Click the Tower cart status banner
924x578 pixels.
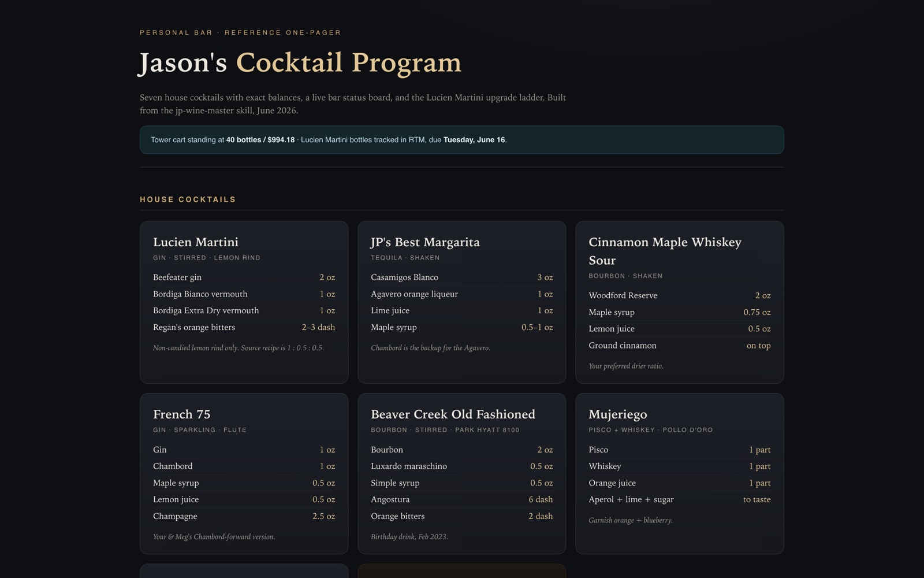pyautogui.click(x=461, y=140)
